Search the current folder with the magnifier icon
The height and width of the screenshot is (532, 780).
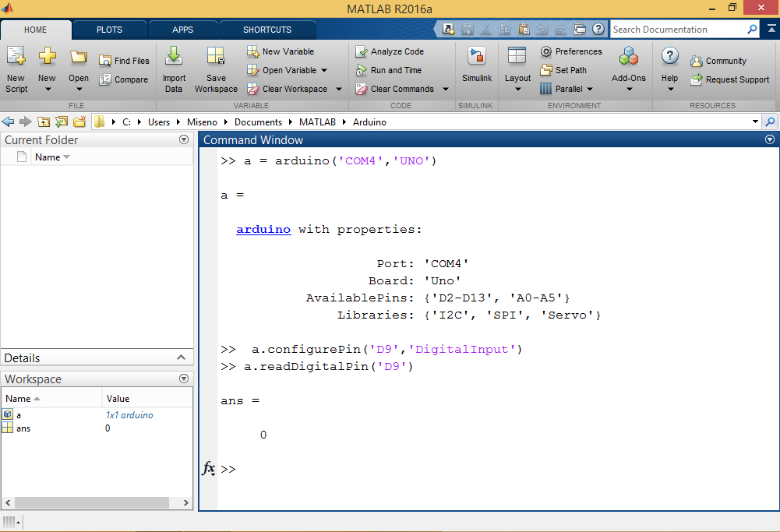[x=770, y=122]
